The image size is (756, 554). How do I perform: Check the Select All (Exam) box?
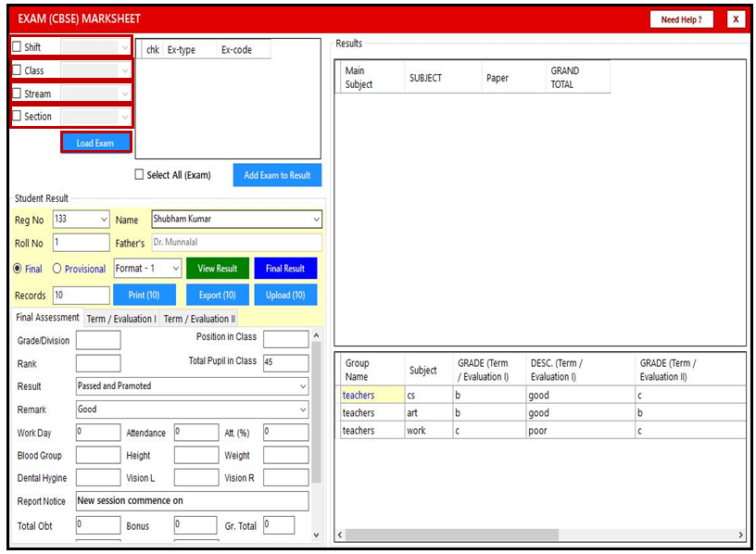[x=139, y=175]
